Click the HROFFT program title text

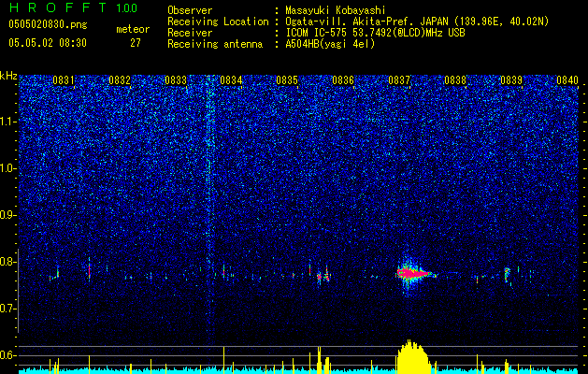coord(58,7)
